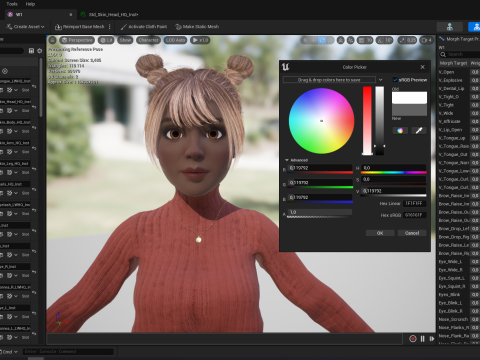Click the Reimport Base Mesh button
Screen dimensions: 480x360
(x=80, y=27)
